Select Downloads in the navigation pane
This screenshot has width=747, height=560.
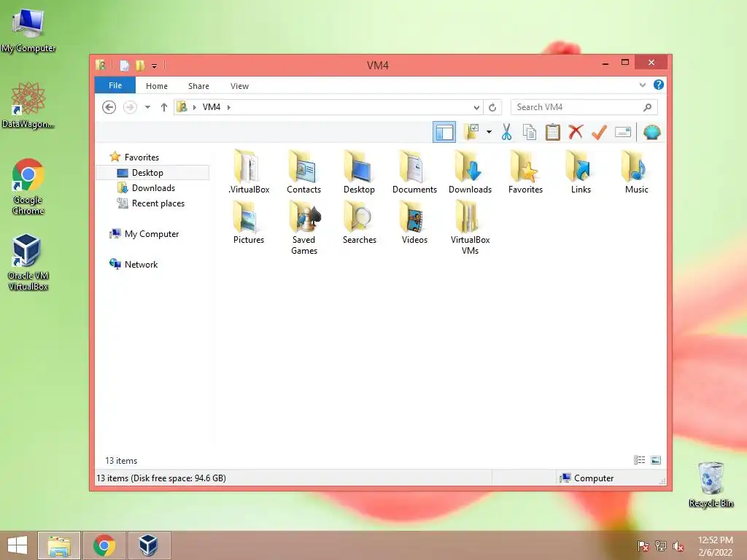[x=153, y=188]
